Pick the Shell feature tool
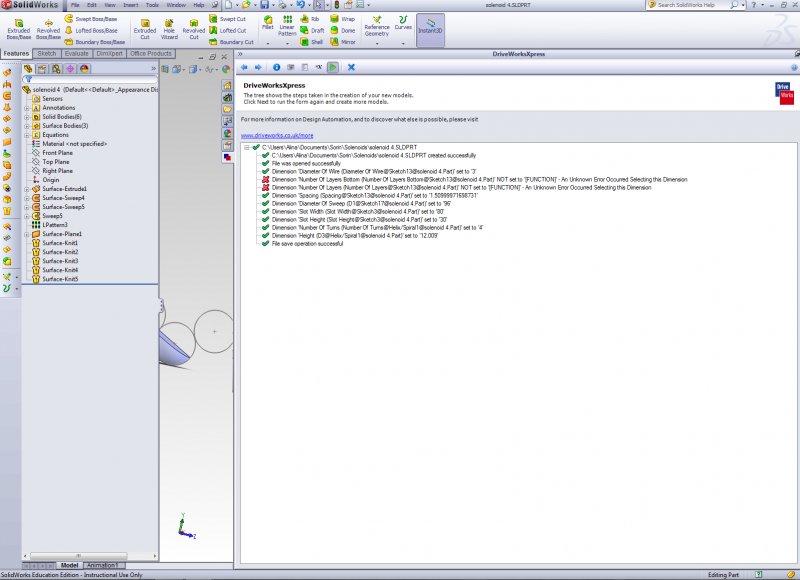Image resolution: width=800 pixels, height=580 pixels. (312, 42)
